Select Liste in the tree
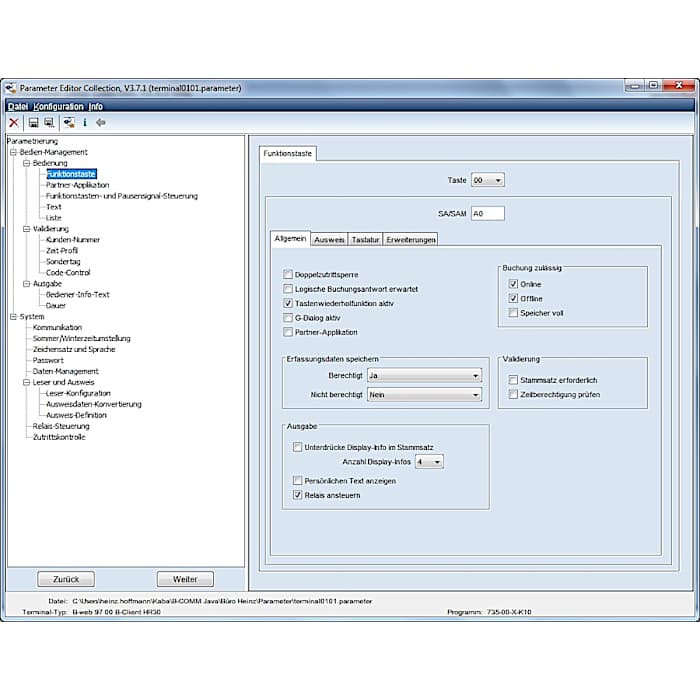Screen dimensions: 700x700 (x=54, y=218)
